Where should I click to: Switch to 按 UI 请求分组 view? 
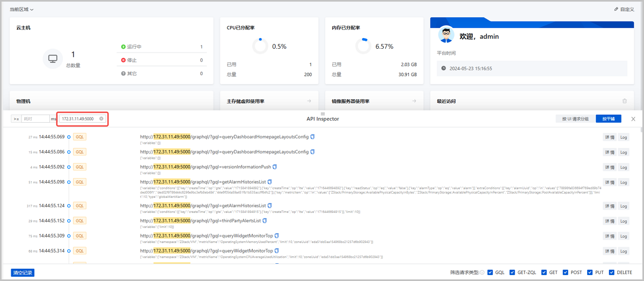[x=575, y=119]
